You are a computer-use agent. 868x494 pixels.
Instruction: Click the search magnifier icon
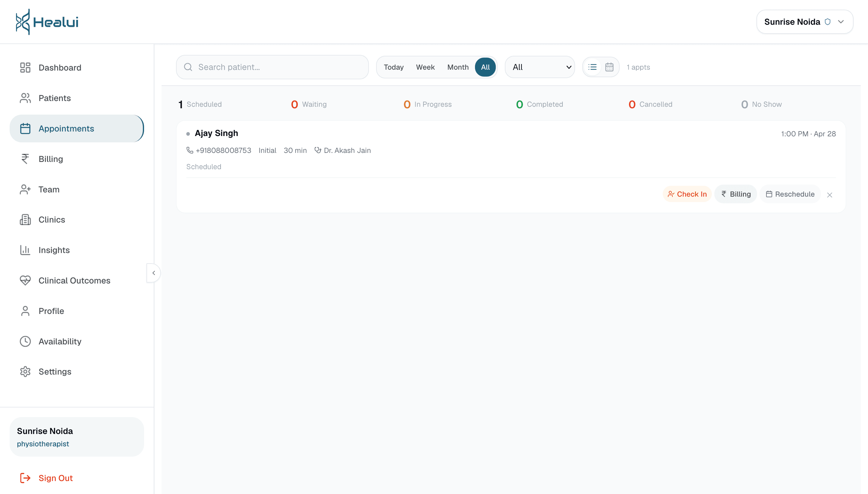pos(188,67)
